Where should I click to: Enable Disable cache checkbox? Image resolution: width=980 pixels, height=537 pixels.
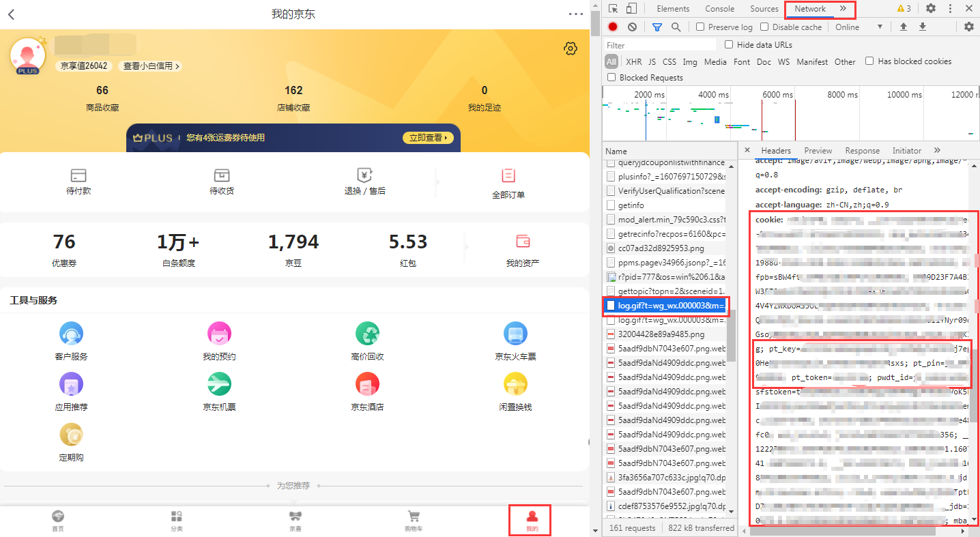click(x=764, y=27)
